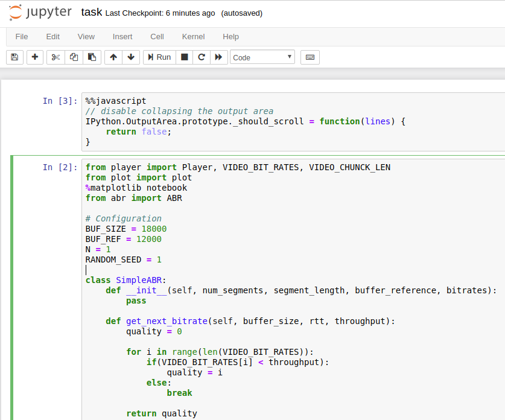Open the File menu
Screen dimensions: 505x420
22,37
